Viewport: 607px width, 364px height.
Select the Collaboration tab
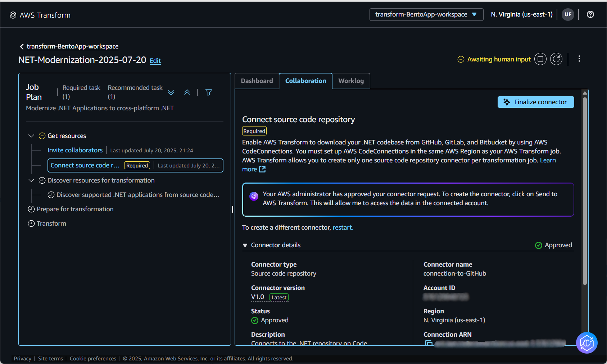point(306,81)
